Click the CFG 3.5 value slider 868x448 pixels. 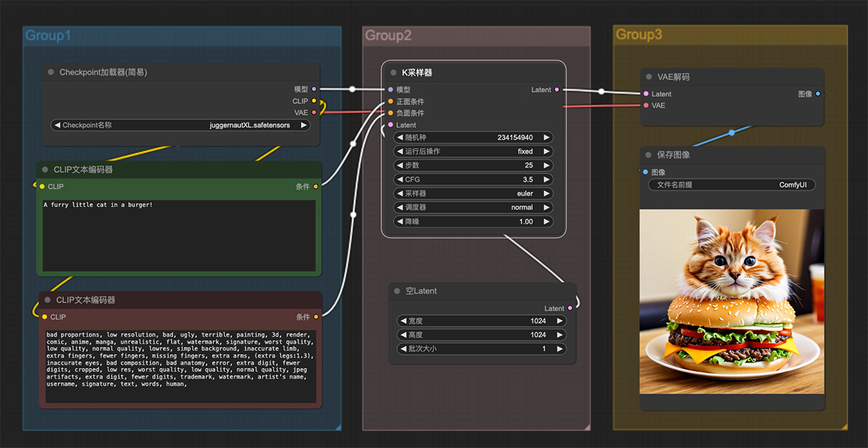[474, 179]
